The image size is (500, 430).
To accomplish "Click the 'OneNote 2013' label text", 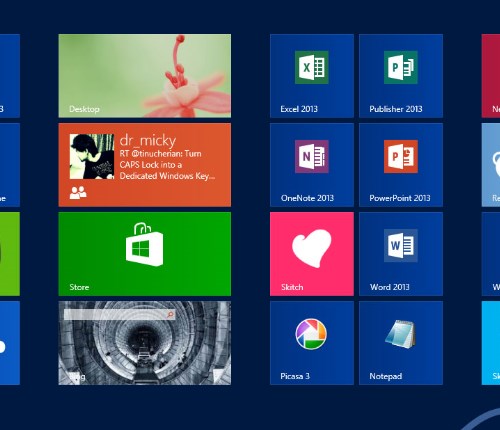I will point(307,198).
